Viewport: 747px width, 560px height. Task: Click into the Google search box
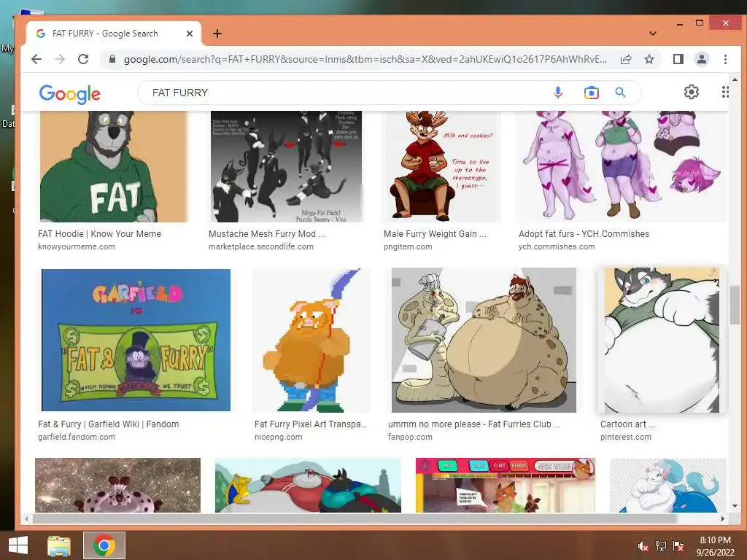[x=348, y=93]
